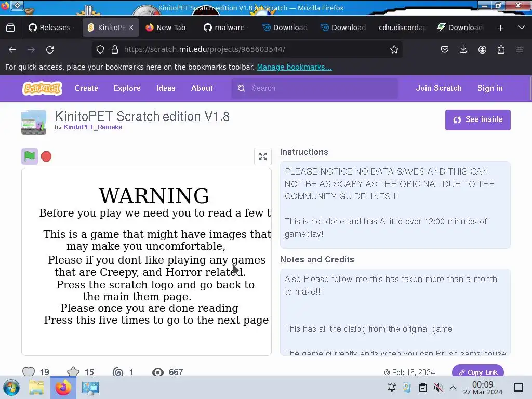
Task: Click the project author avatar thumbnail
Action: coord(34,122)
